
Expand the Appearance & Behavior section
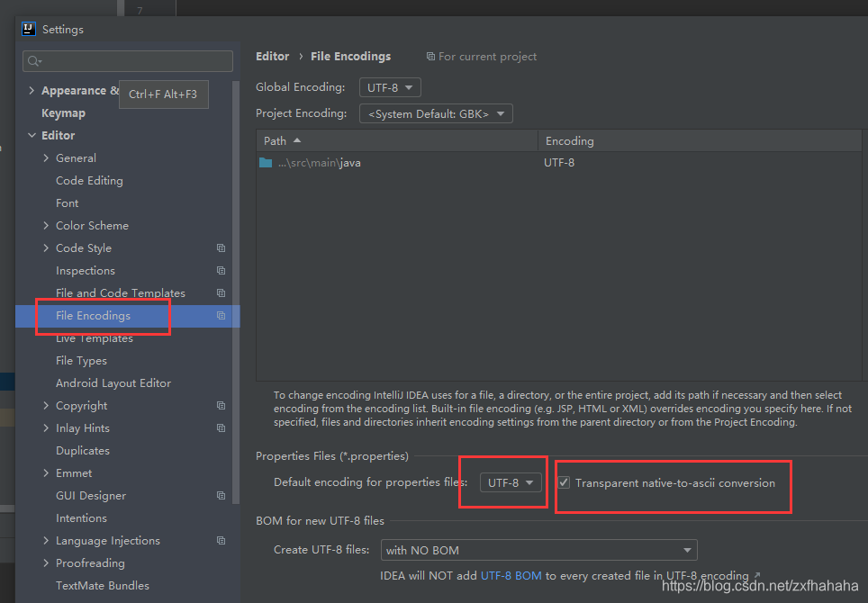tap(32, 90)
